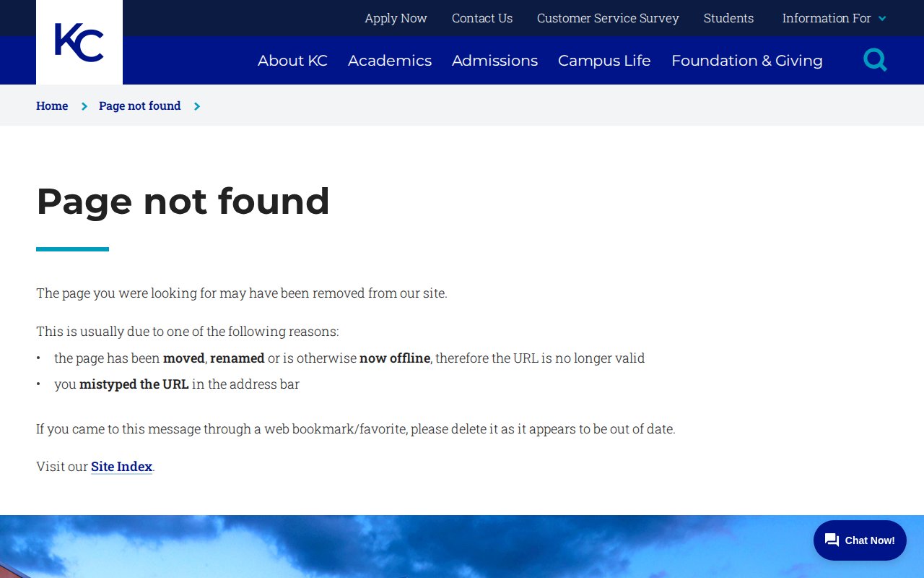Click the Information For dropdown arrow
Screen dimensions: 924x578
pyautogui.click(x=882, y=19)
